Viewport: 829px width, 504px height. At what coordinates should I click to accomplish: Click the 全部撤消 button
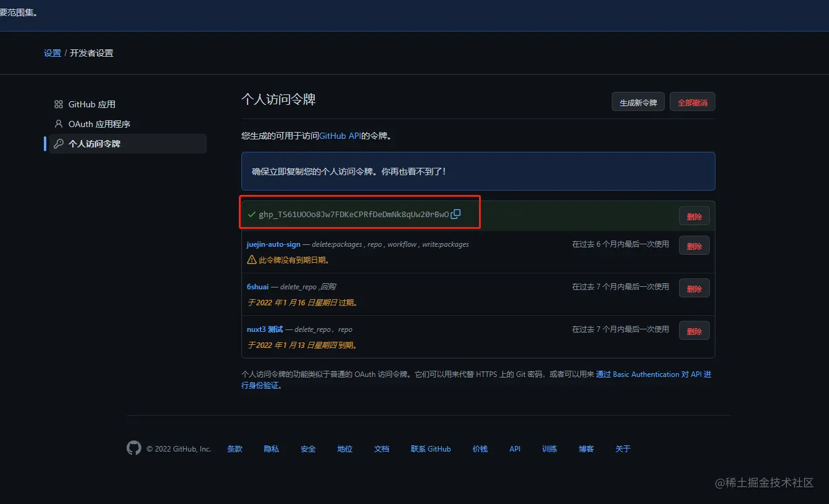[693, 102]
